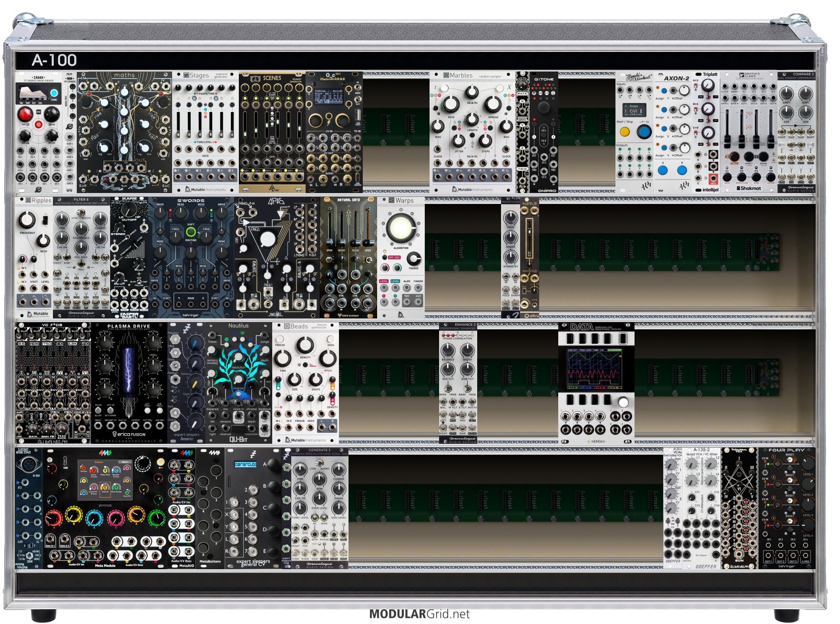Click the Erica Fusion logo on Plasma Drive
The width and height of the screenshot is (840, 624).
pyautogui.click(x=129, y=434)
